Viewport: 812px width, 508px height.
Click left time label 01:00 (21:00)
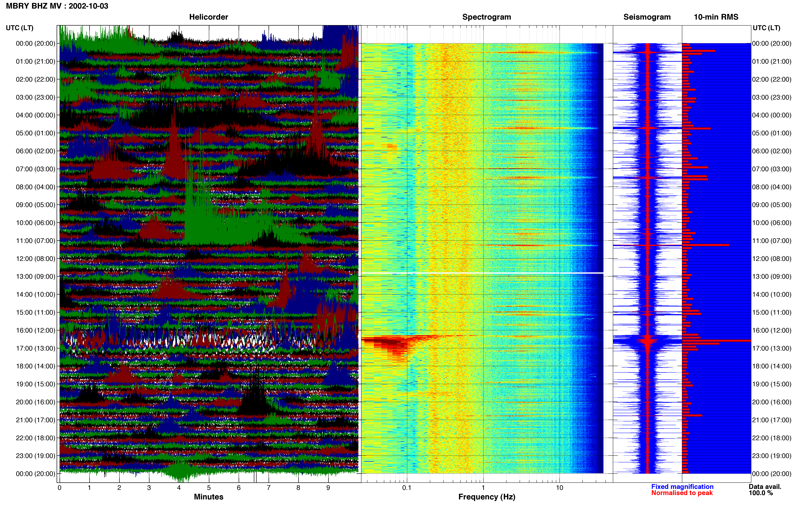36,61
